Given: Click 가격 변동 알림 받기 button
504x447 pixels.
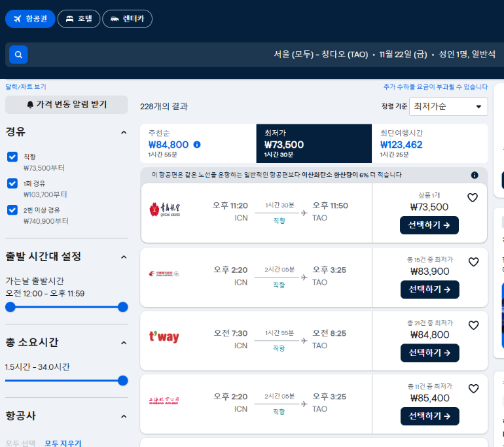Looking at the screenshot, I should (67, 105).
